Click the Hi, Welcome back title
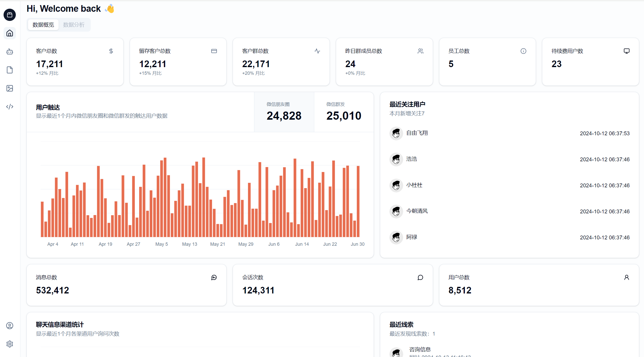644x357 pixels. (64, 9)
